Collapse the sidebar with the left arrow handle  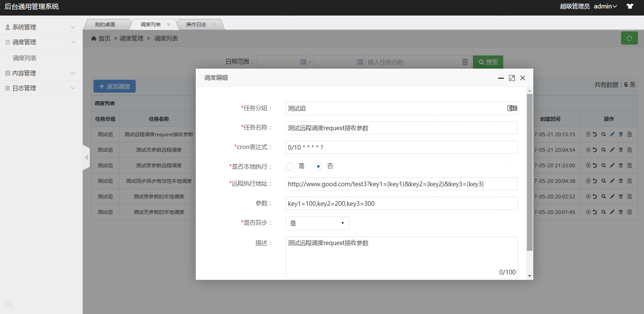point(86,158)
